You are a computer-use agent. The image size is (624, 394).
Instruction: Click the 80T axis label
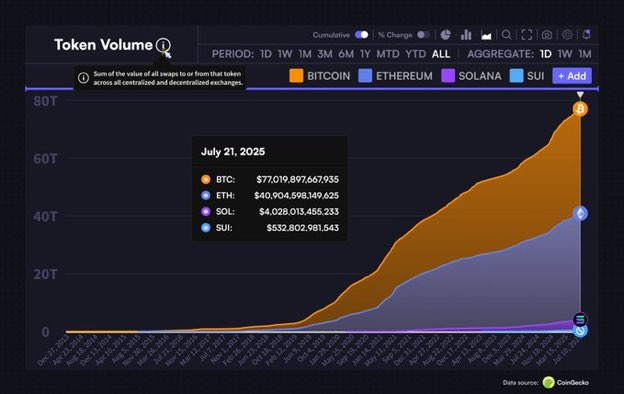point(45,101)
